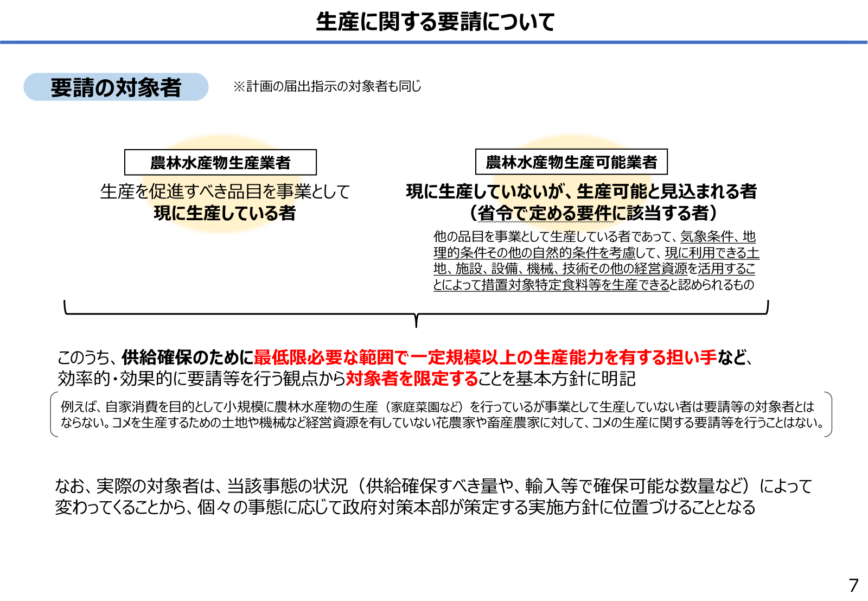This screenshot has width=868, height=601.
Task: Click the line beginning 他の品目を事業として生産している者
Action: [x=595, y=236]
